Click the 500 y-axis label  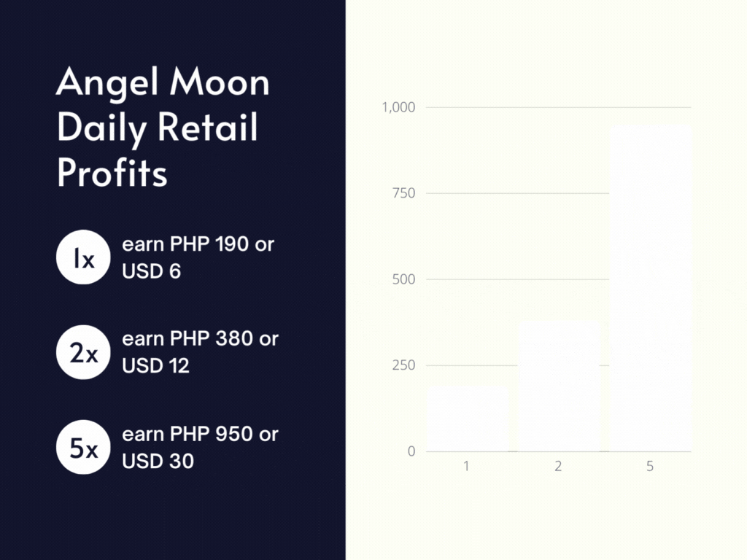tap(403, 279)
